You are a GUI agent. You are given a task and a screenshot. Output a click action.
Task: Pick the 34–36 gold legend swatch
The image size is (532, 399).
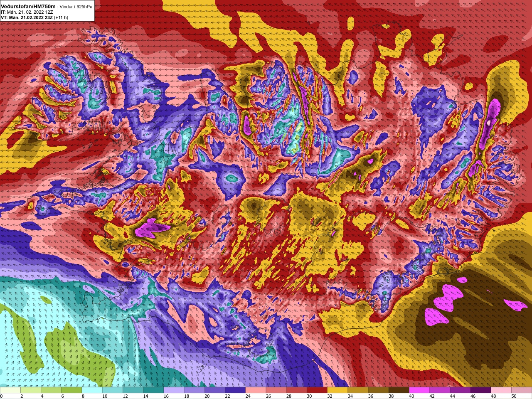coord(358,390)
